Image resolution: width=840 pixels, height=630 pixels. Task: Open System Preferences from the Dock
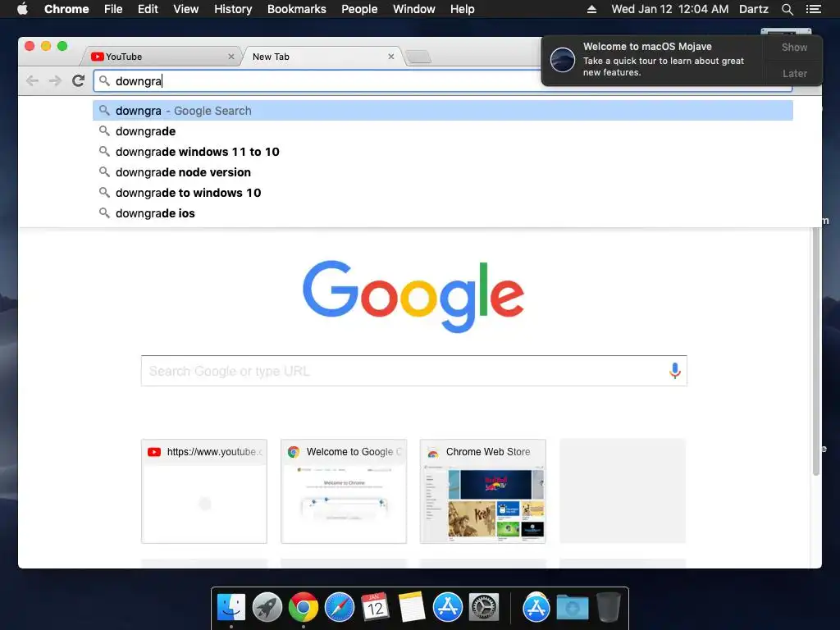click(484, 608)
